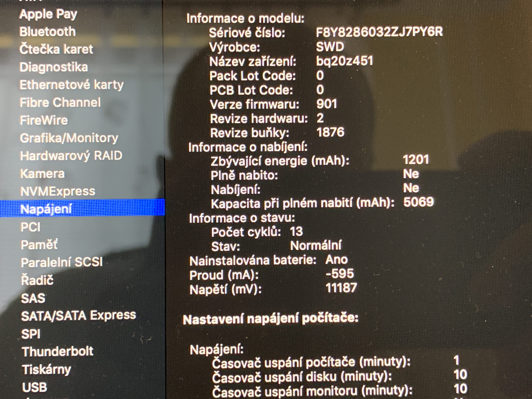The image size is (532, 399).
Task: Open Grafika/Monitory section
Action: [x=69, y=138]
